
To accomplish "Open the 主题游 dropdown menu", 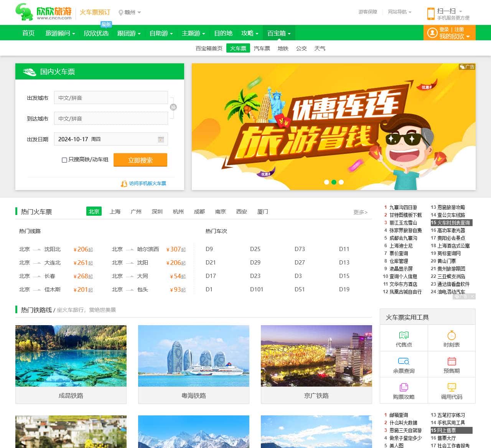I will tap(193, 33).
